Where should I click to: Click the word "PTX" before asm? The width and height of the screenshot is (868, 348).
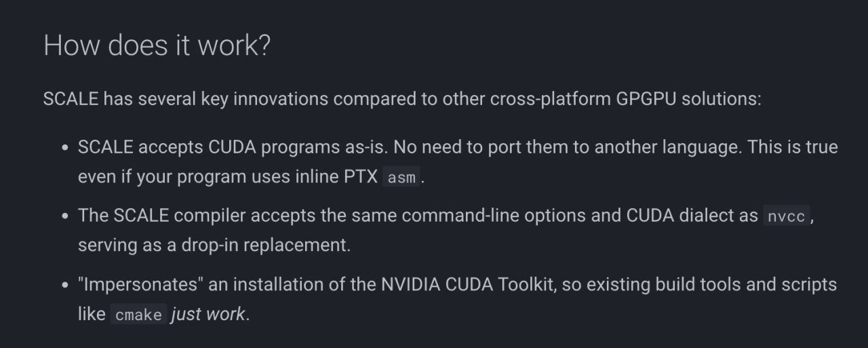360,177
